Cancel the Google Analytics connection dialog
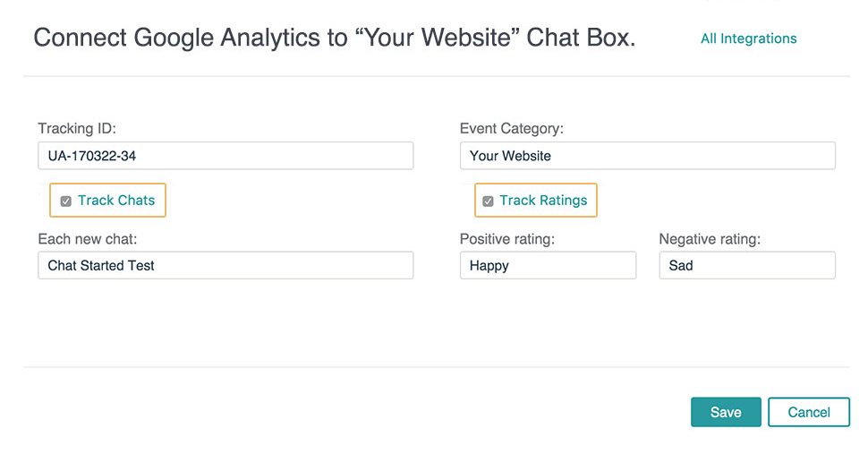Image resolution: width=868 pixels, height=471 pixels. coord(808,412)
